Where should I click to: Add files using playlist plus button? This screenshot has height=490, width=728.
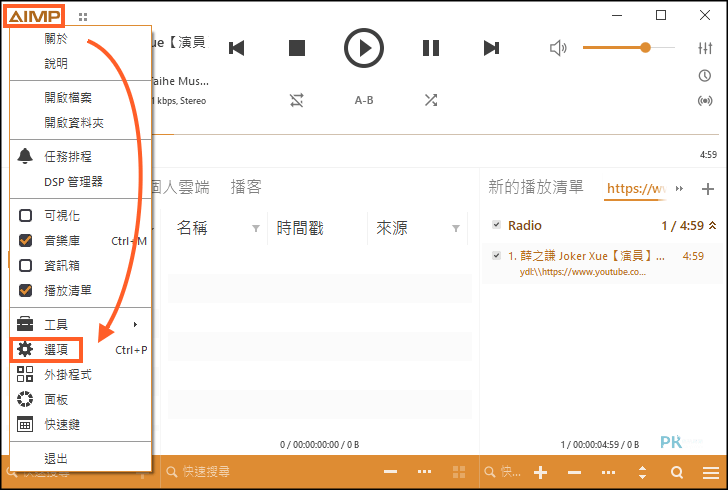(x=540, y=472)
